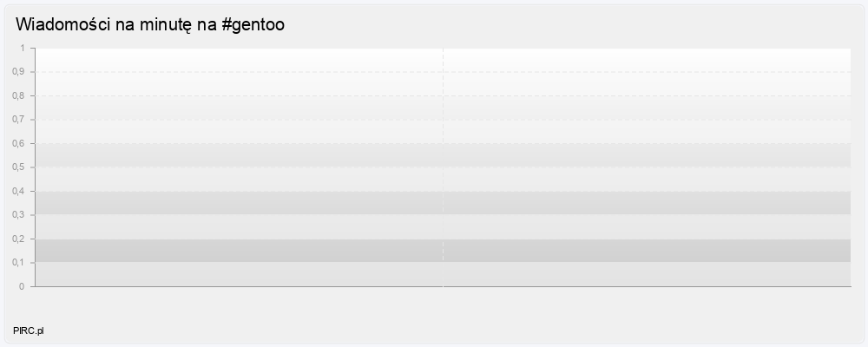Click the y-axis label 1
868x347 pixels.
[x=23, y=48]
